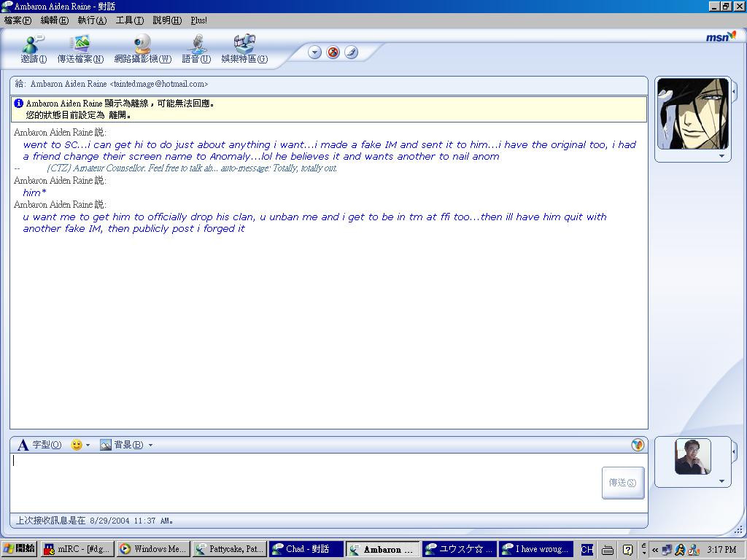Click the MSN Messenger away-status tray icon
747x560 pixels.
694,550
